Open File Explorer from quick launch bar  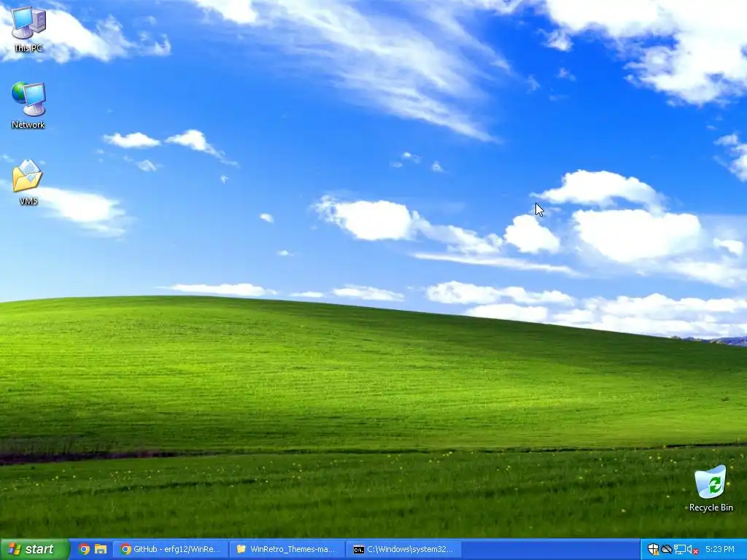coord(101,550)
